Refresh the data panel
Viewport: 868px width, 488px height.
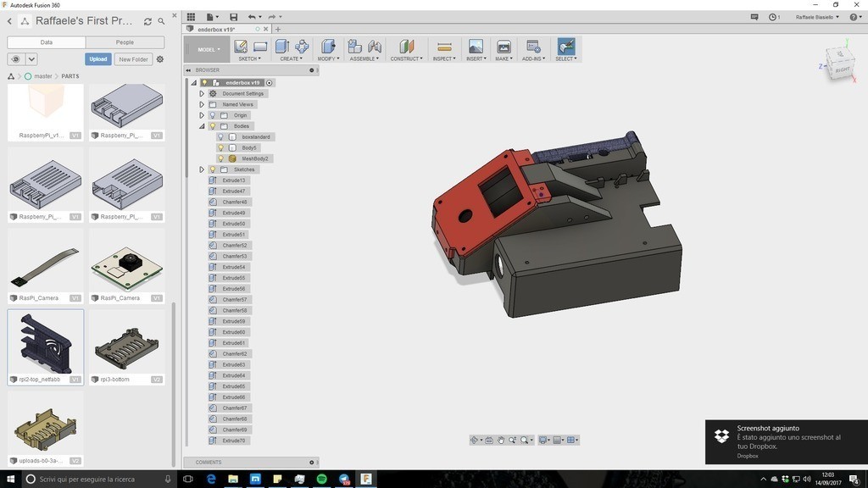click(147, 21)
